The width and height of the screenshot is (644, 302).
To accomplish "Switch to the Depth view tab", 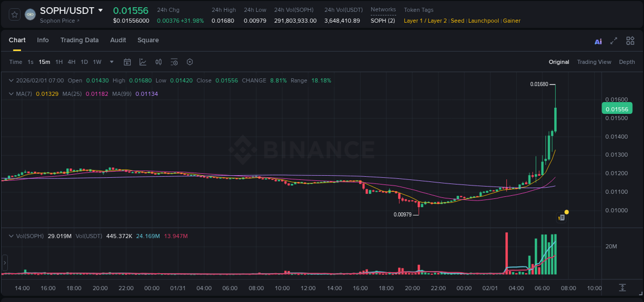I will click(627, 62).
